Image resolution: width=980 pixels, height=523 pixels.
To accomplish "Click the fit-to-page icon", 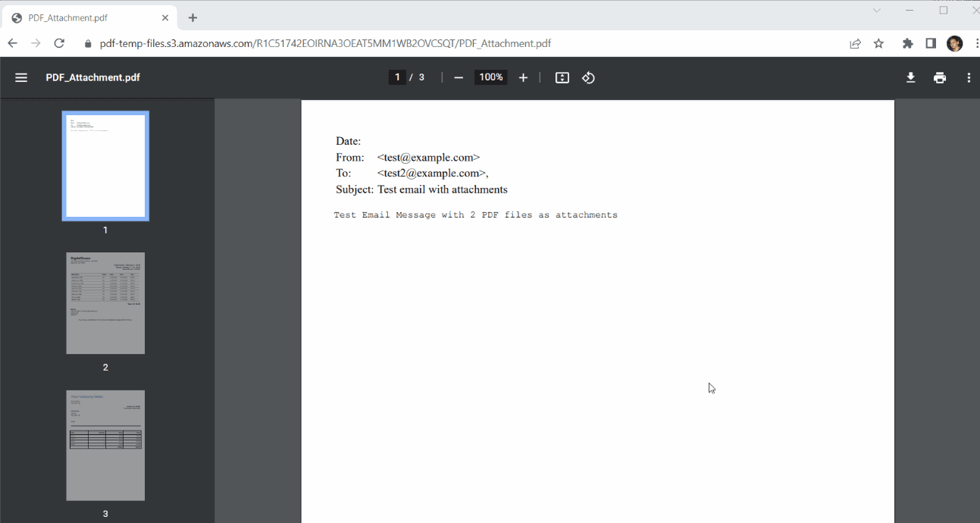I will [x=562, y=77].
